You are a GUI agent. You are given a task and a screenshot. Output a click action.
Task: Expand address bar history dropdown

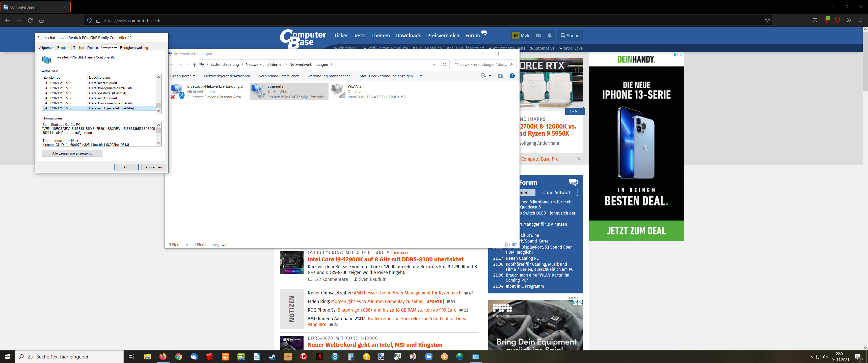tap(434, 64)
